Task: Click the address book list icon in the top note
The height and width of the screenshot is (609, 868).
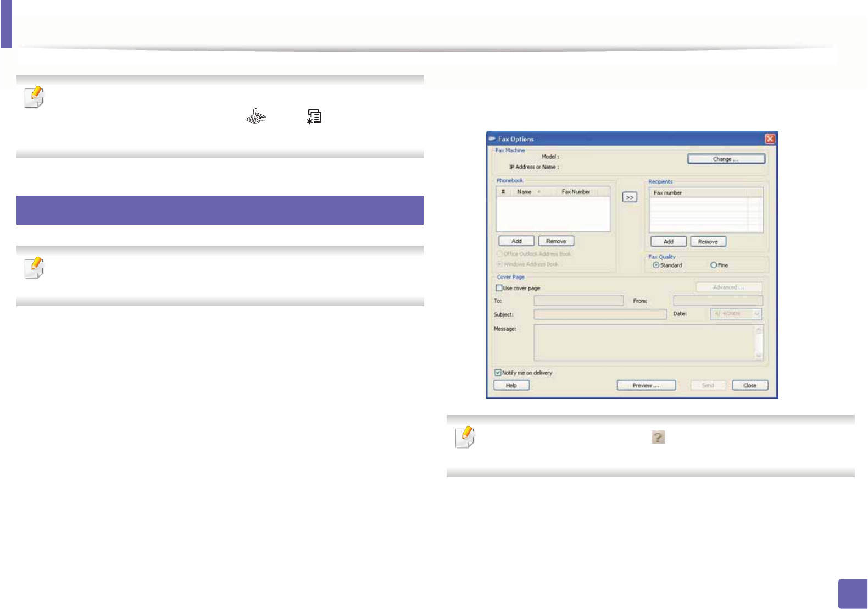Action: [314, 116]
